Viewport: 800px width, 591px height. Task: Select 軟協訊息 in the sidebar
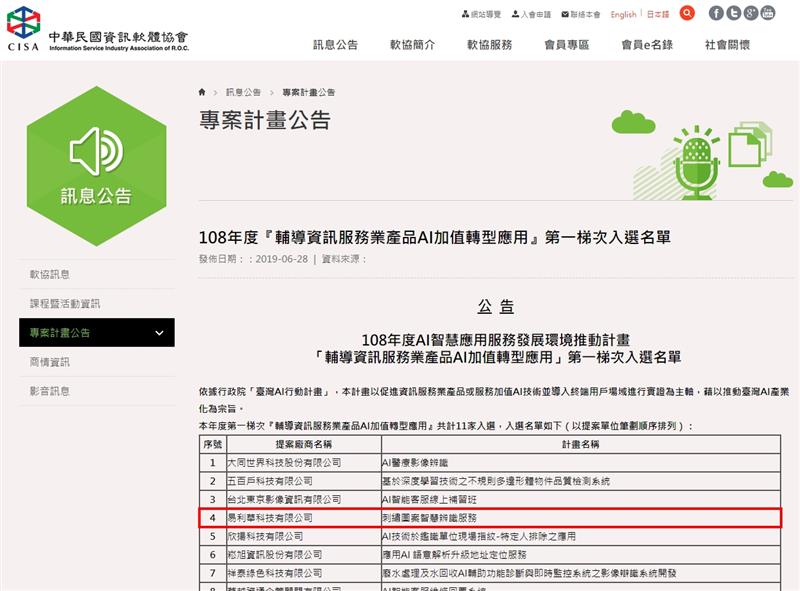96,274
